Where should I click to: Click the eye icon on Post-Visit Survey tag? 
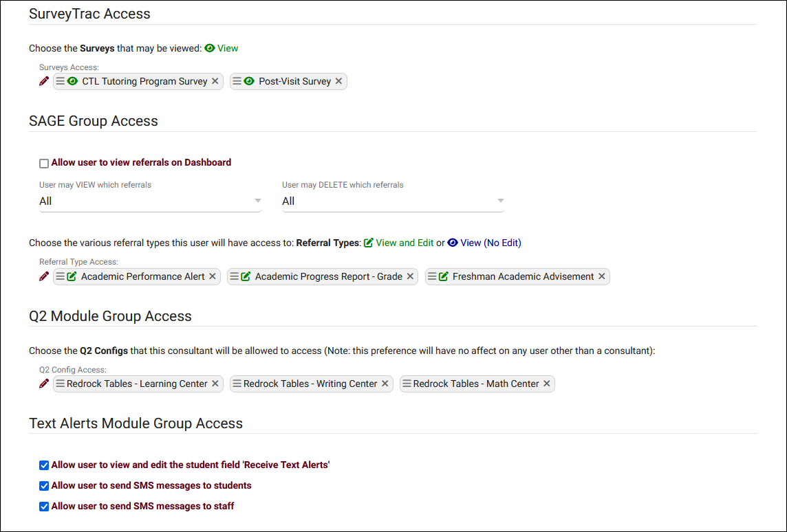(249, 81)
